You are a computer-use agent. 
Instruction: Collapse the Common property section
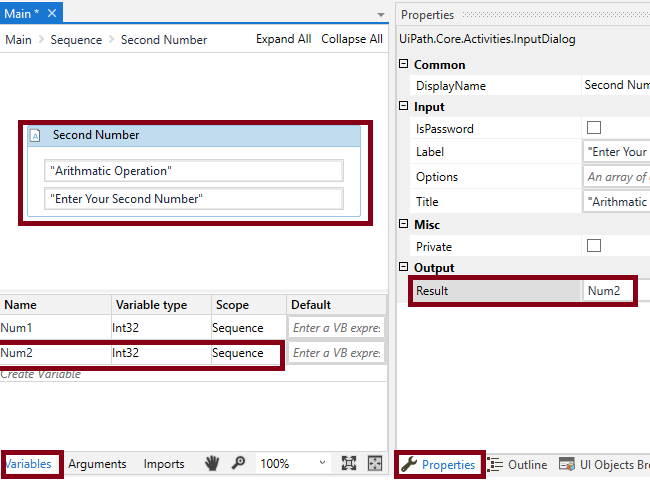click(403, 64)
